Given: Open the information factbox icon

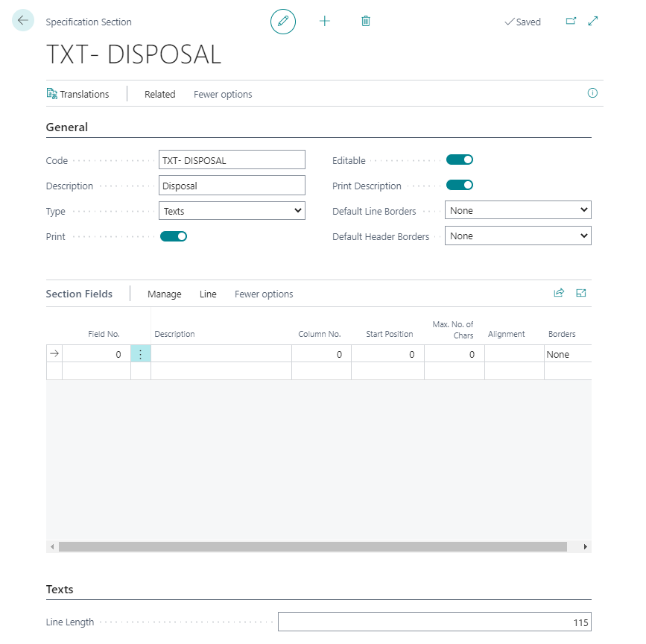Looking at the screenshot, I should pyautogui.click(x=592, y=93).
